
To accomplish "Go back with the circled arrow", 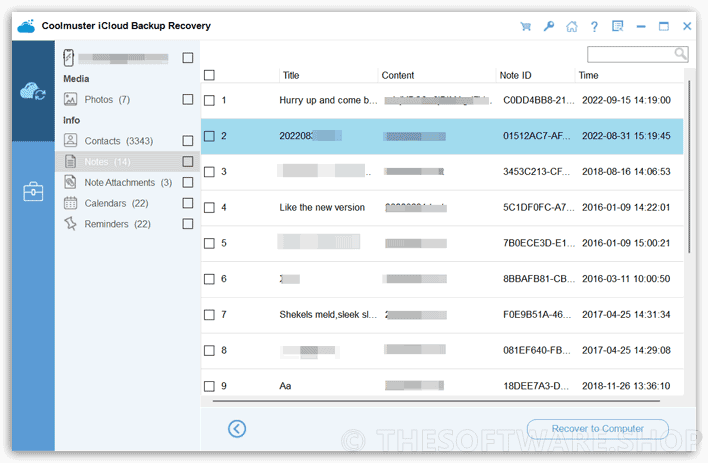I will [x=237, y=428].
